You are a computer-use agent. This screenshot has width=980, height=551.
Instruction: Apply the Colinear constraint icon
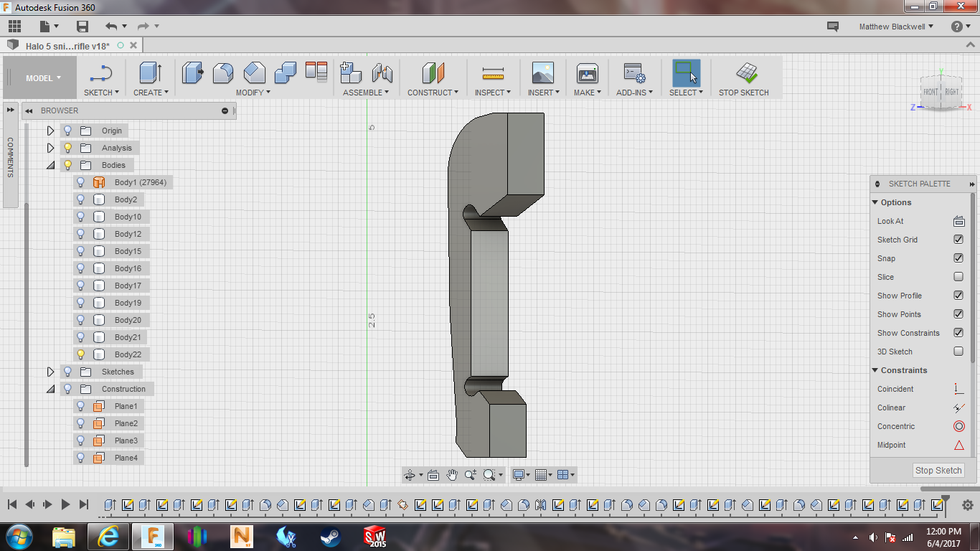(958, 408)
